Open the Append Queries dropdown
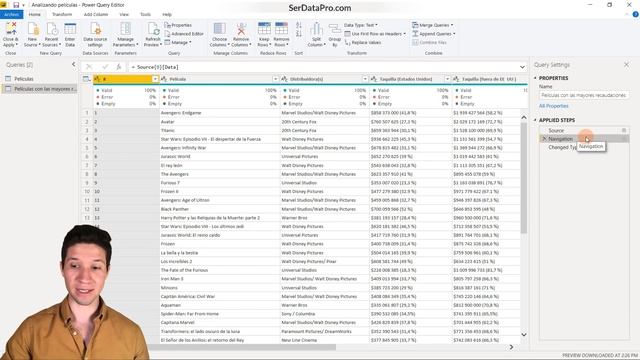The height and width of the screenshot is (360, 640). pyautogui.click(x=433, y=34)
